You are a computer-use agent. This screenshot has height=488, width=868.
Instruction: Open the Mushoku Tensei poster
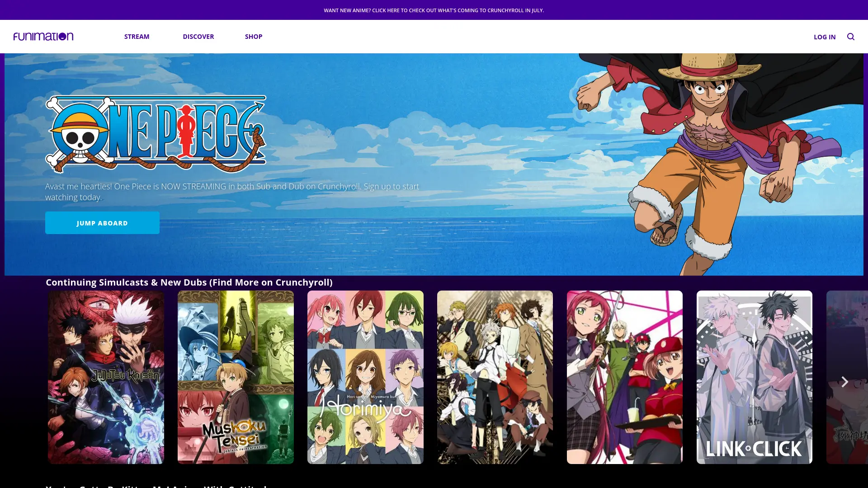pos(236,377)
